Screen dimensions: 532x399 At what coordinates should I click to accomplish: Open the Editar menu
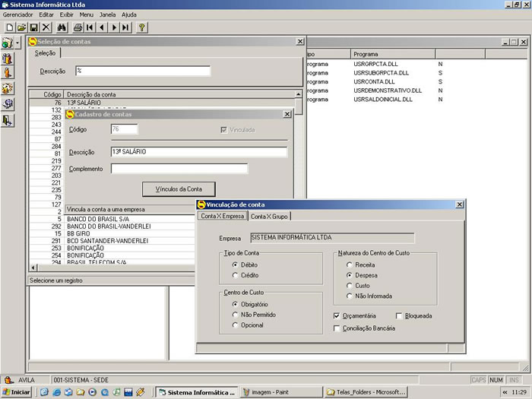point(46,14)
